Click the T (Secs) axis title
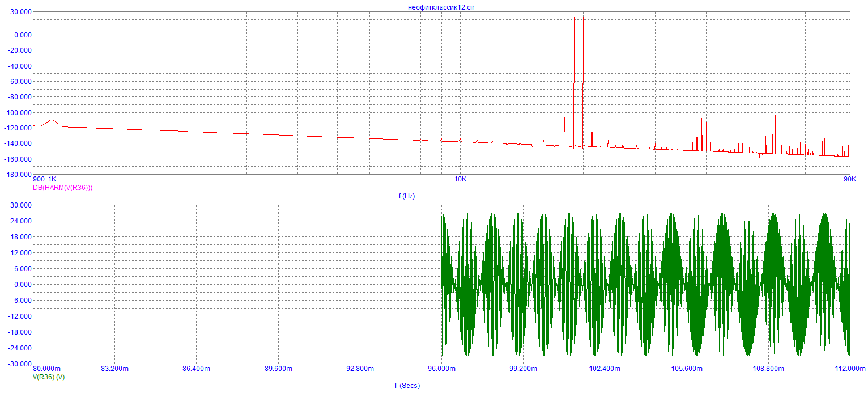Viewport: 868px width, 397px height. click(407, 386)
